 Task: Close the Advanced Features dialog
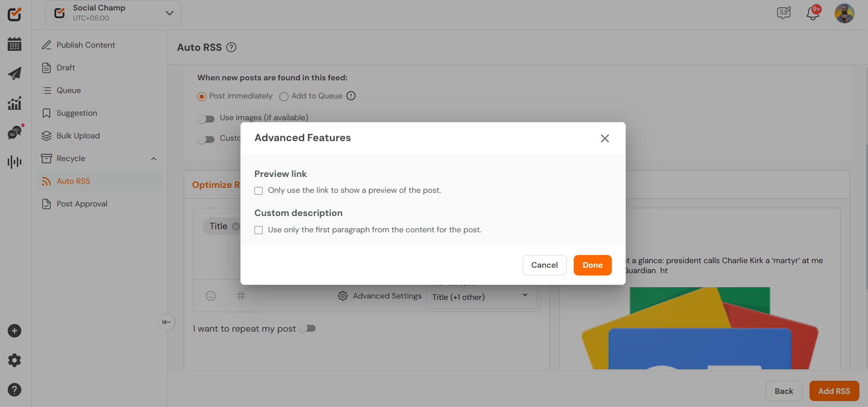coord(605,138)
